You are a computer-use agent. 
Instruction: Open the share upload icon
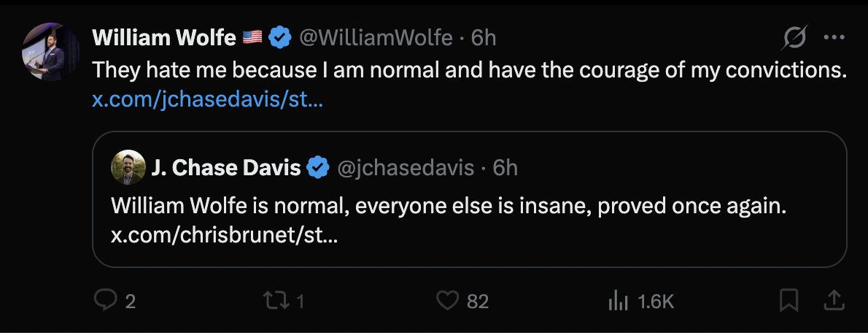(834, 300)
